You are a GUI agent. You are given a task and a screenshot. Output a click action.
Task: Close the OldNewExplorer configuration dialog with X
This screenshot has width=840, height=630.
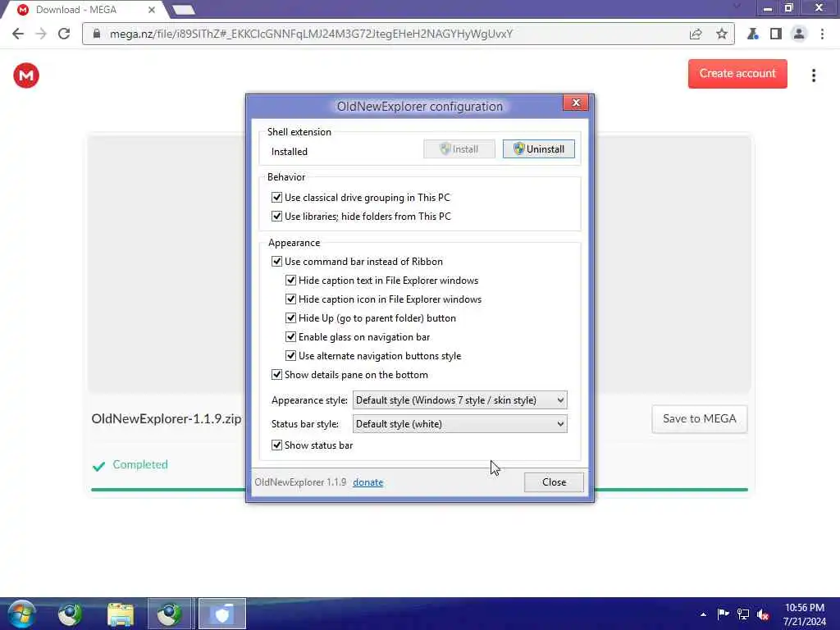pos(576,103)
